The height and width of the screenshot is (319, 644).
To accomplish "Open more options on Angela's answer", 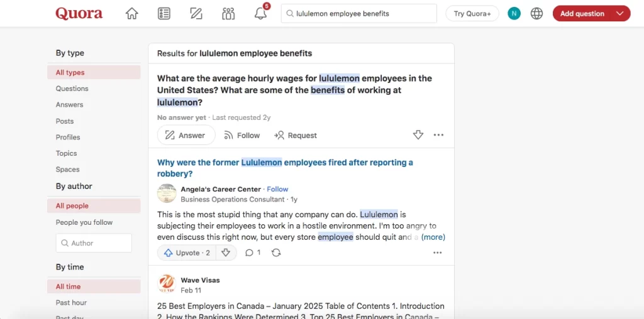I will click(x=438, y=252).
